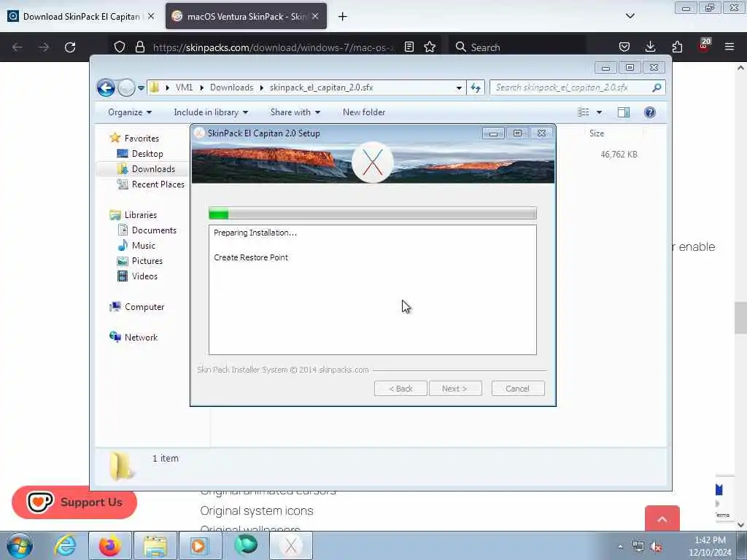The width and height of the screenshot is (747, 560).
Task: Click Cancel in SkinPack setup
Action: point(518,389)
